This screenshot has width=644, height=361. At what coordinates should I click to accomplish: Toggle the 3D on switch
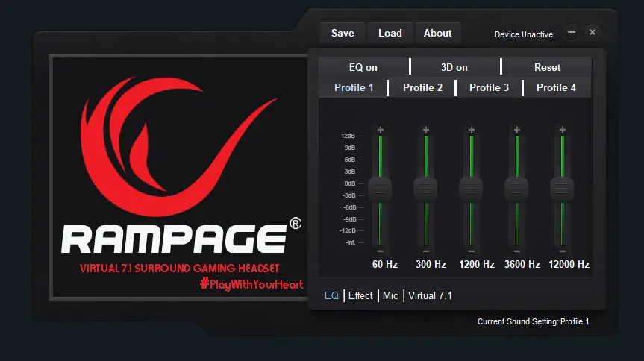(454, 67)
